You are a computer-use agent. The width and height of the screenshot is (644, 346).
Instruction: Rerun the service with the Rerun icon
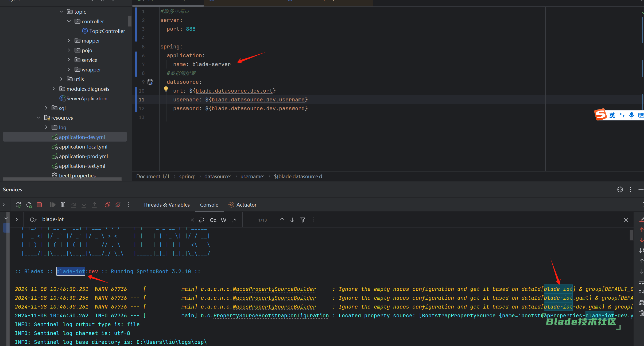pyautogui.click(x=18, y=205)
